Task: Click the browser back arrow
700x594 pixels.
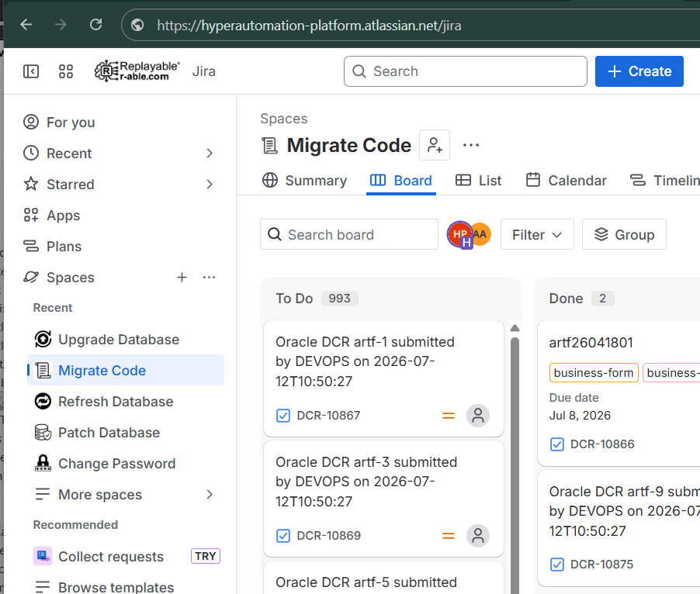Action: point(26,25)
